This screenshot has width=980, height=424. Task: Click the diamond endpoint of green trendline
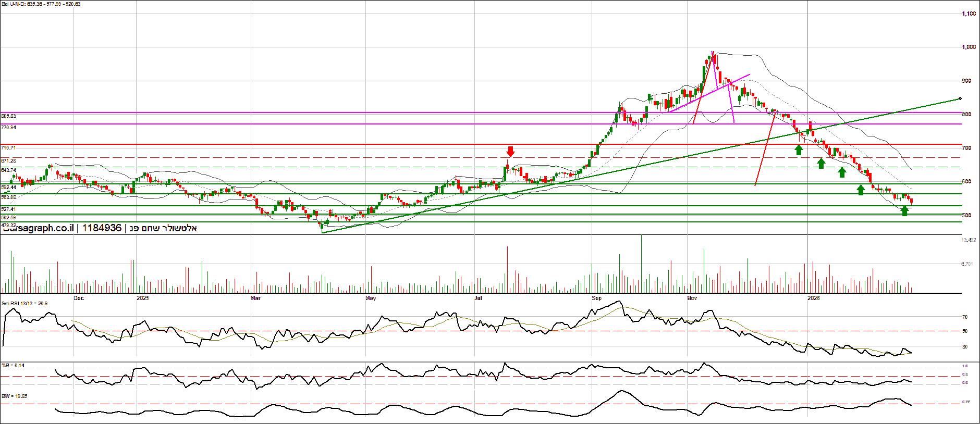coord(960,98)
